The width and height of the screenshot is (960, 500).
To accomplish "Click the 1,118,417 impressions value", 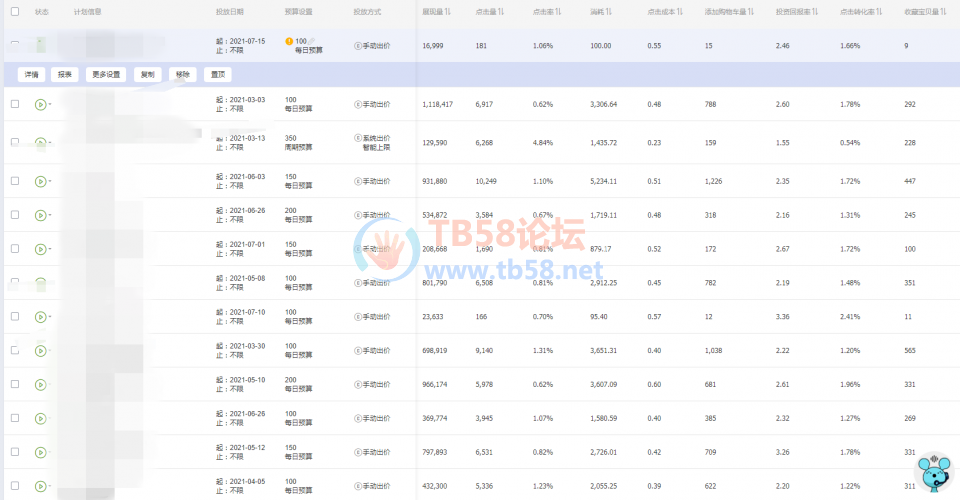I will 438,105.
